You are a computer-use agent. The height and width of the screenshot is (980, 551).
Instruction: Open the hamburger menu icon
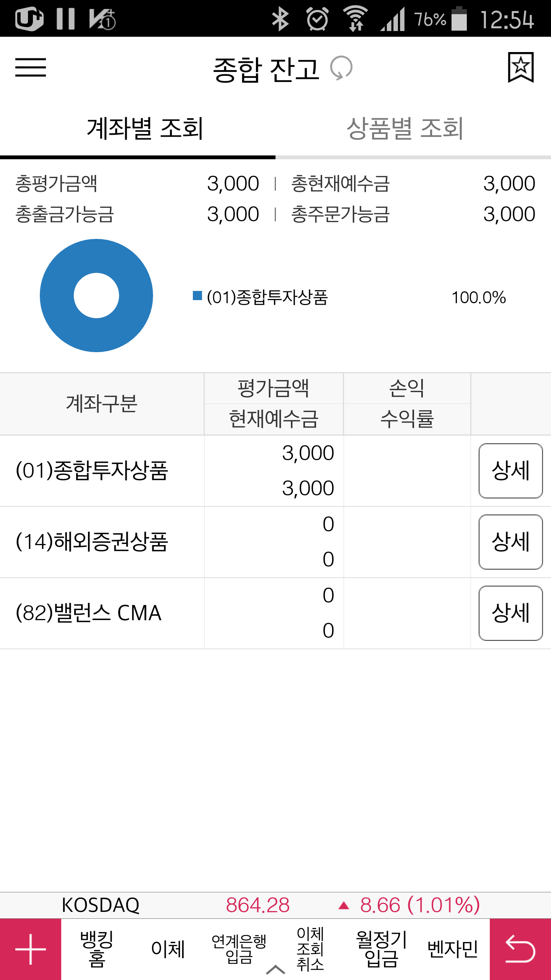click(31, 67)
